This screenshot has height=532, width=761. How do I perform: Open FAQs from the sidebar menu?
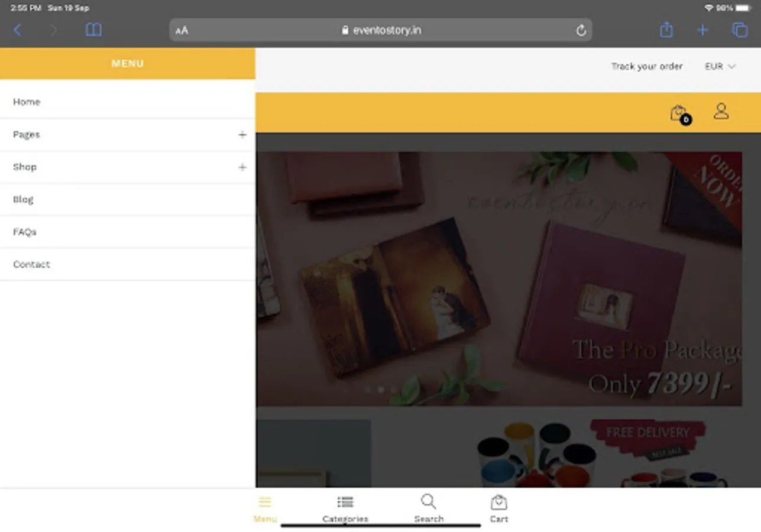[x=24, y=232]
